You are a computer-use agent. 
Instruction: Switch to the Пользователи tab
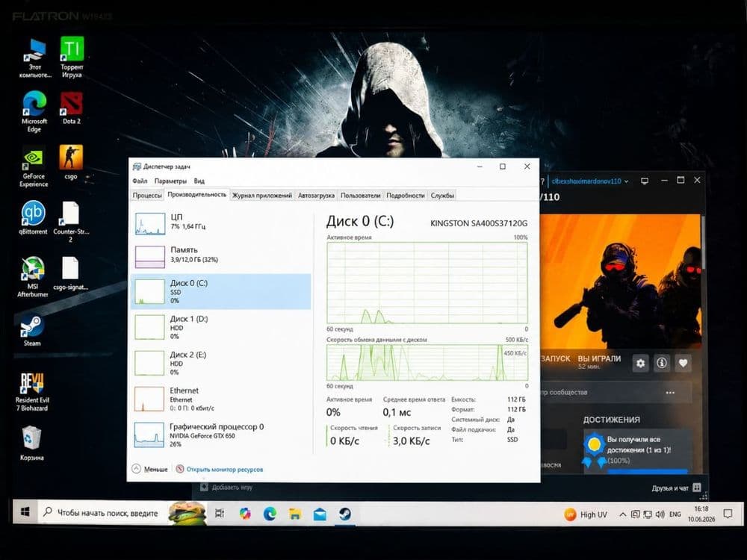click(361, 195)
